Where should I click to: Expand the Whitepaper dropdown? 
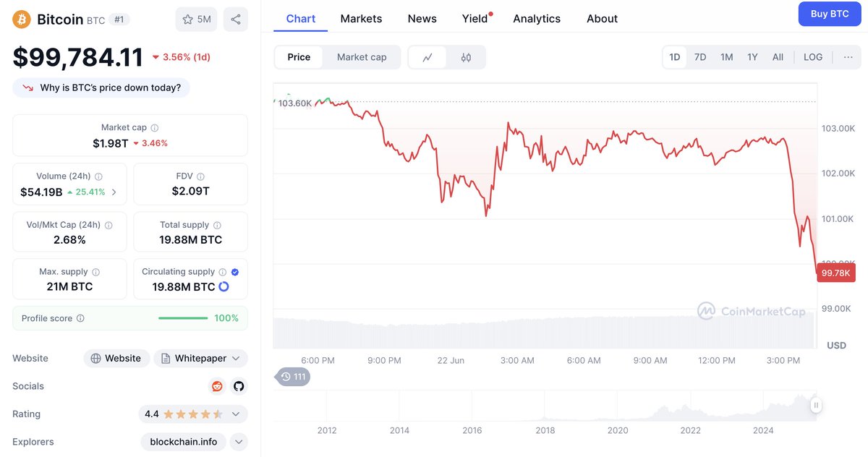(200, 358)
